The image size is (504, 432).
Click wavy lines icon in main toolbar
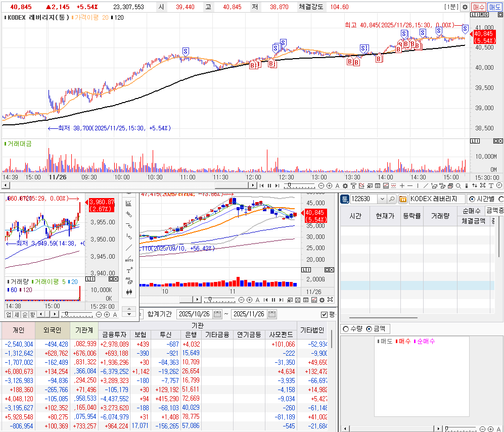(x=393, y=185)
